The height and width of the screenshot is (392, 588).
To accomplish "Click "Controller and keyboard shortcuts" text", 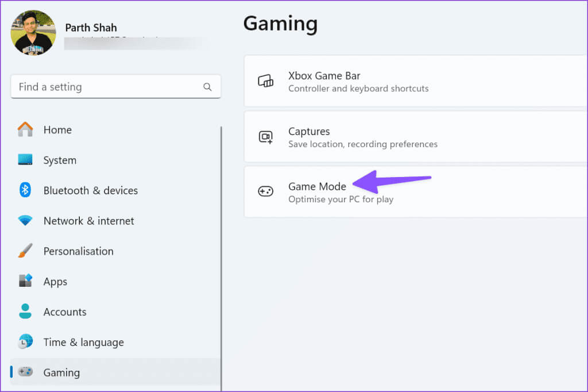I will click(358, 89).
